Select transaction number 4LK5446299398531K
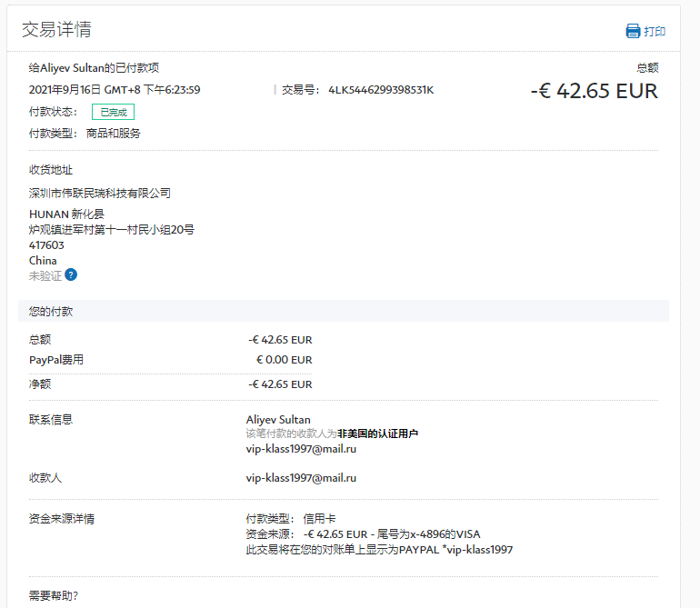This screenshot has height=608, width=700. tap(381, 89)
